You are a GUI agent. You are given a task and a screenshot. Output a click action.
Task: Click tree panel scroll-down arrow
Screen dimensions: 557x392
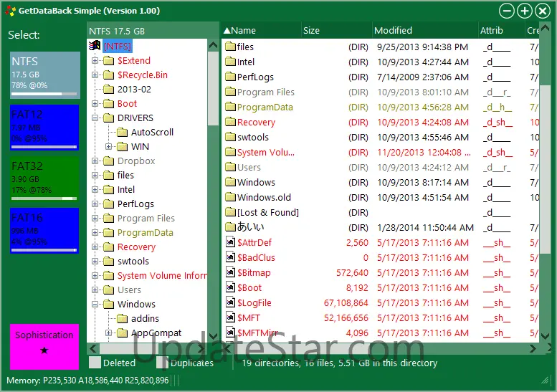[213, 335]
